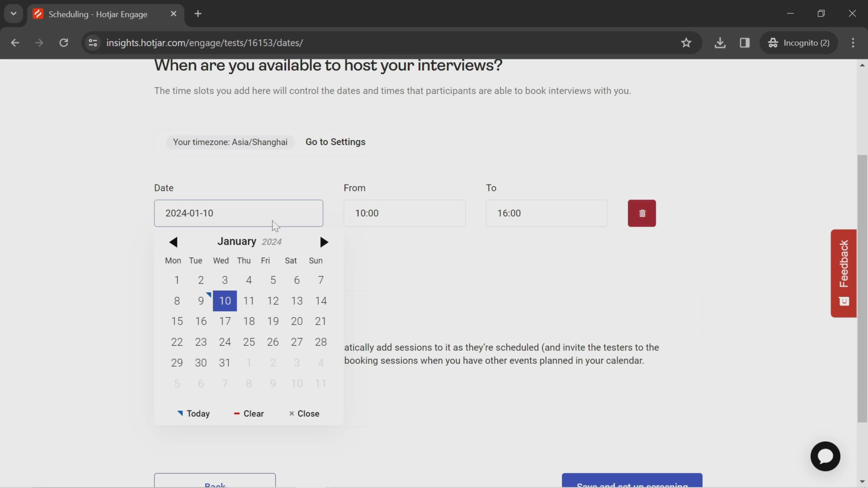Select date 15 on the calendar
868x488 pixels.
click(177, 321)
